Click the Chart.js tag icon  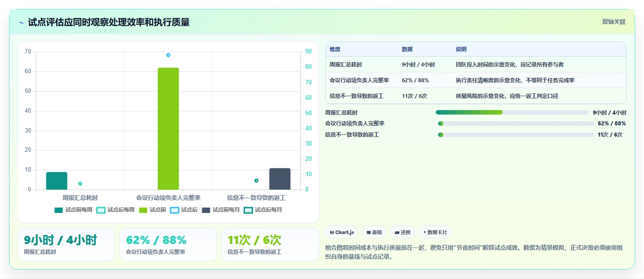(x=332, y=233)
